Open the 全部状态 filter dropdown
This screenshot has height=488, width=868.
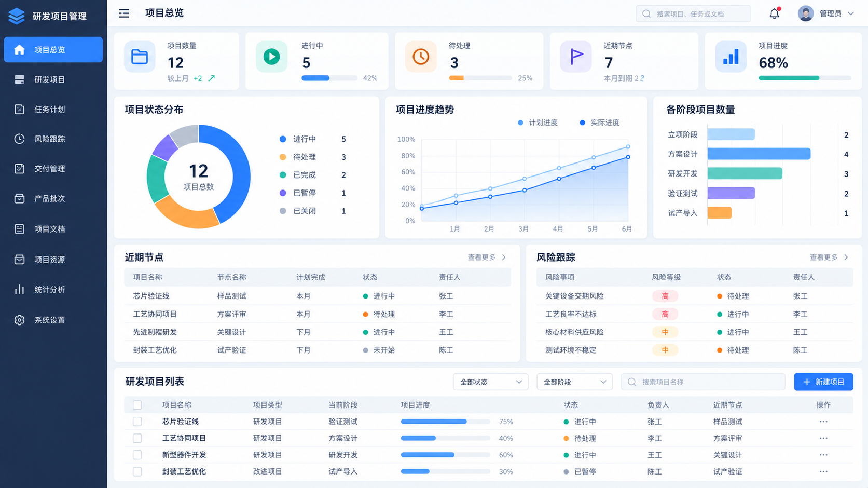[490, 382]
